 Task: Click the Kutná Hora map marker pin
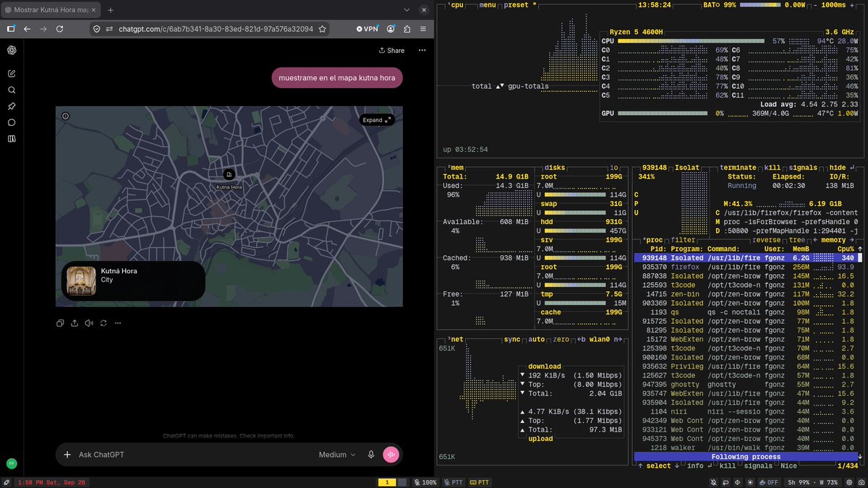[229, 174]
